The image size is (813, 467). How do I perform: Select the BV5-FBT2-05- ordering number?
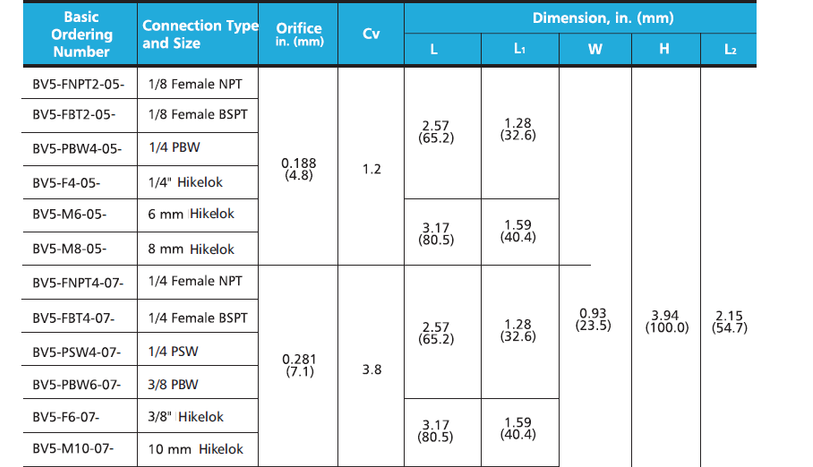[x=74, y=115]
